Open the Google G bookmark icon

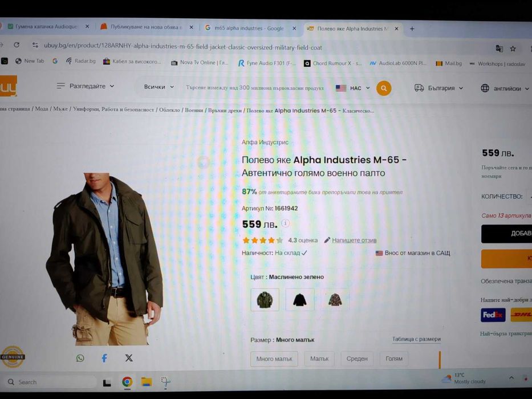(55, 61)
